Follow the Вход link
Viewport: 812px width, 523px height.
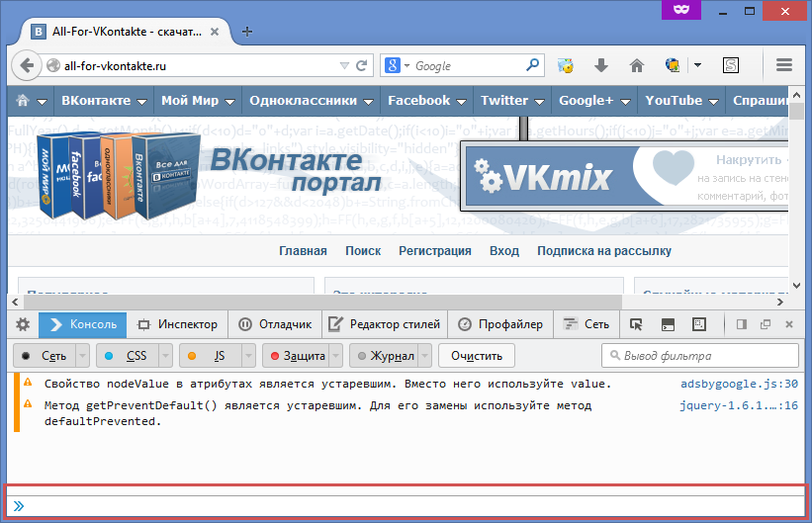click(504, 251)
